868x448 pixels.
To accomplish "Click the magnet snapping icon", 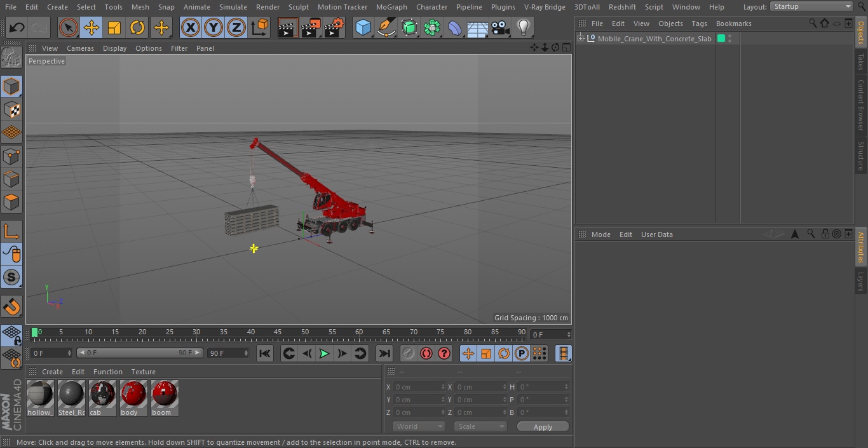I will tap(11, 307).
